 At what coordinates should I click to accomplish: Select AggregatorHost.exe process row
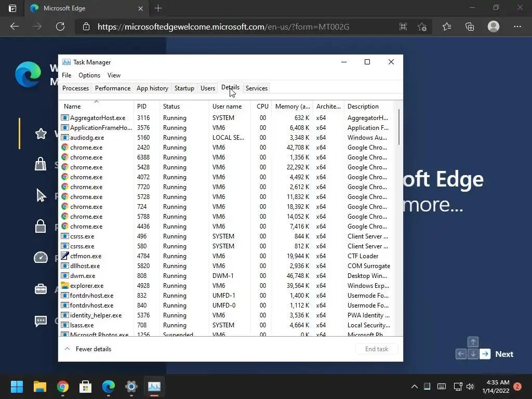[227, 118]
